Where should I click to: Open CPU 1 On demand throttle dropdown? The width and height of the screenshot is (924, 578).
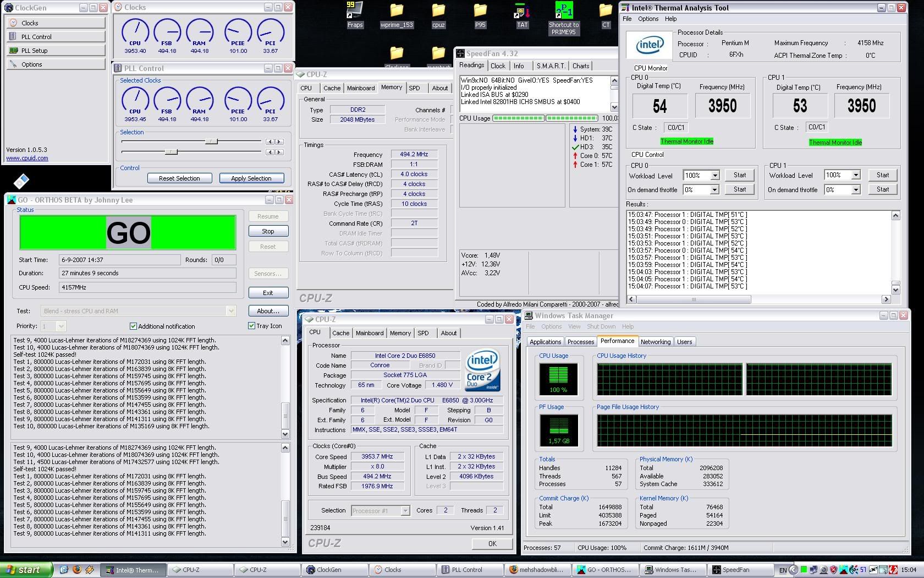(856, 190)
